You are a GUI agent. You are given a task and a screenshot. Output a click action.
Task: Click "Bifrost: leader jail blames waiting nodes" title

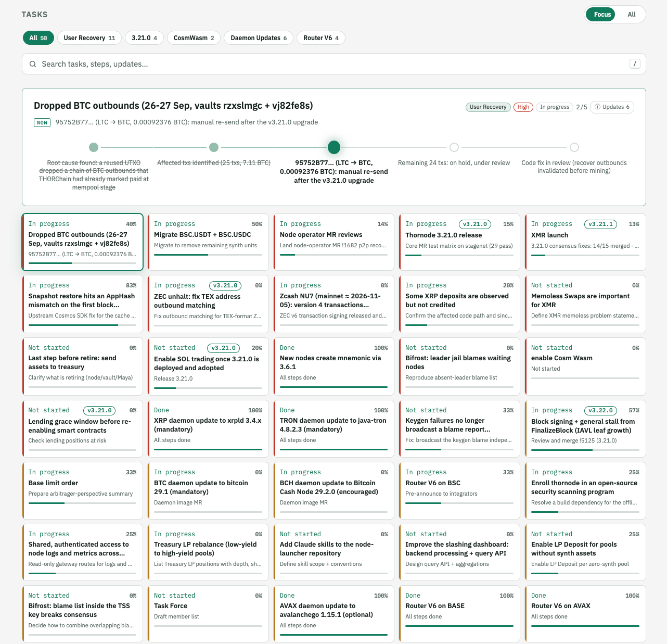(458, 362)
